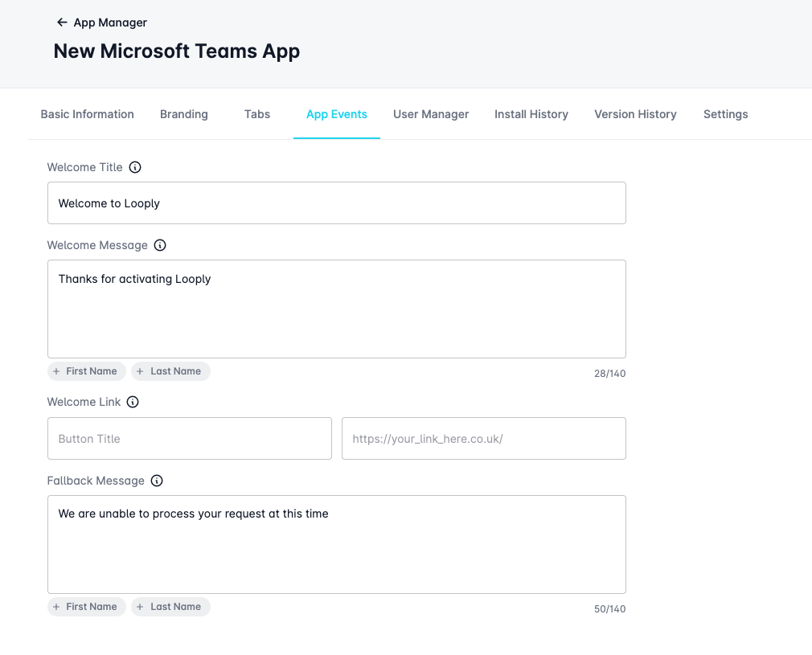Focus the Button Title input field
The image size is (812, 655).
tap(189, 439)
